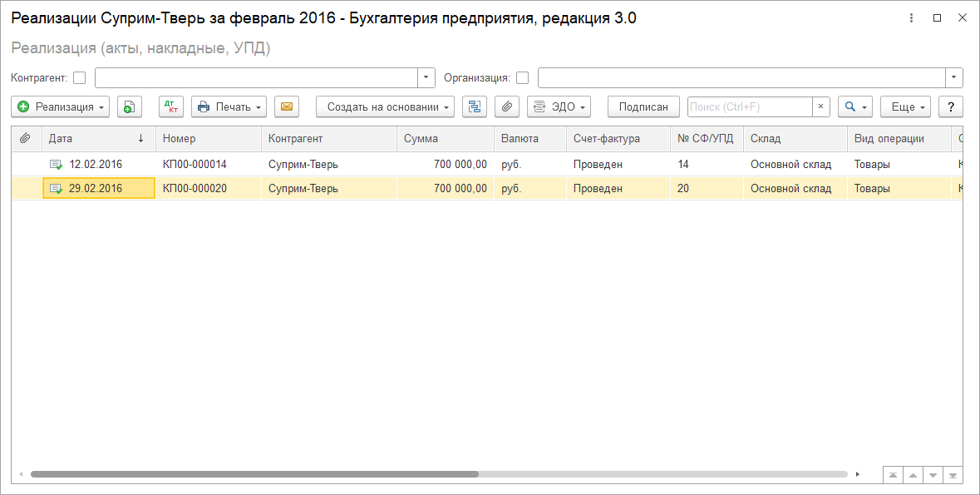Image resolution: width=980 pixels, height=495 pixels.
Task: Expand the Организация filter dropdown
Action: [953, 77]
